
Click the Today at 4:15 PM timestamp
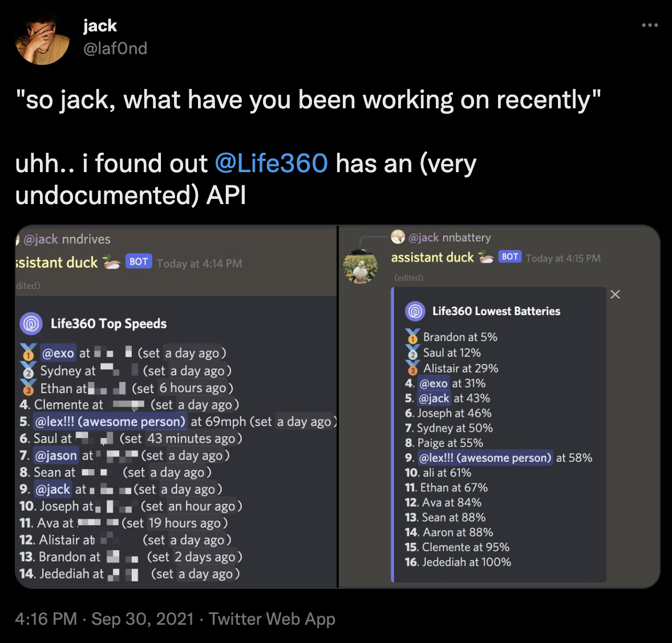pyautogui.click(x=564, y=258)
